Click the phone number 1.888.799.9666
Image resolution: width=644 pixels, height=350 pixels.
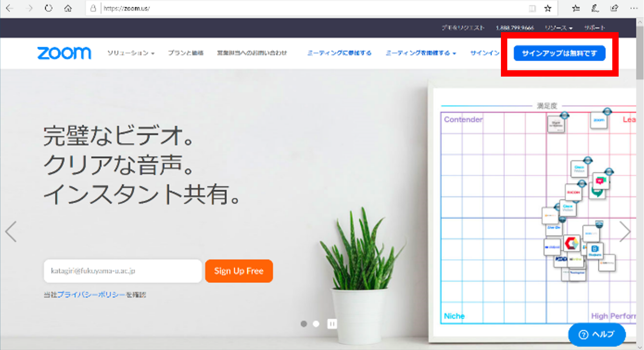click(514, 28)
